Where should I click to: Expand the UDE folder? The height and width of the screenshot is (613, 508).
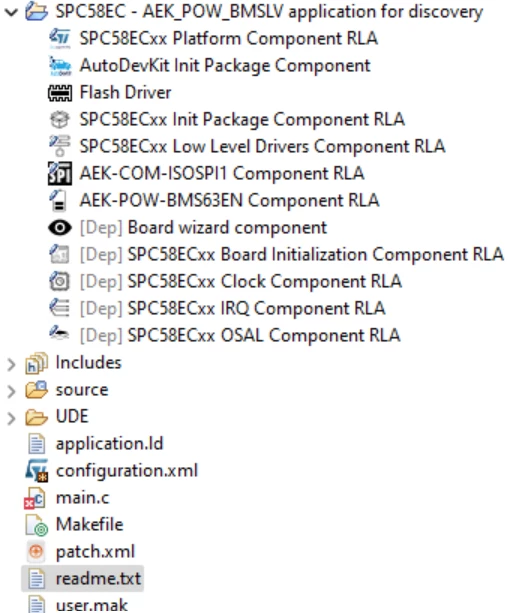click(11, 418)
